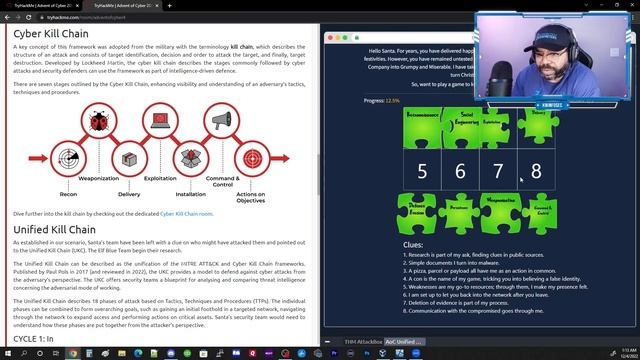Pick the Weaponisation puzzle piece
This screenshot has width=640, height=360.
pos(501,213)
